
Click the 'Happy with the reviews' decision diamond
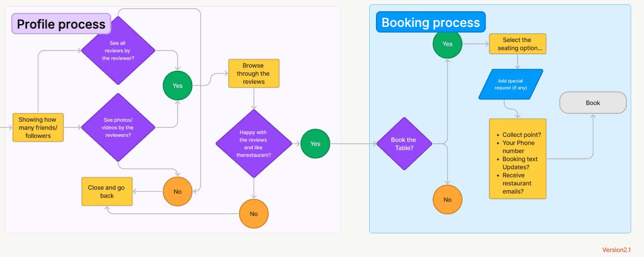point(254,144)
